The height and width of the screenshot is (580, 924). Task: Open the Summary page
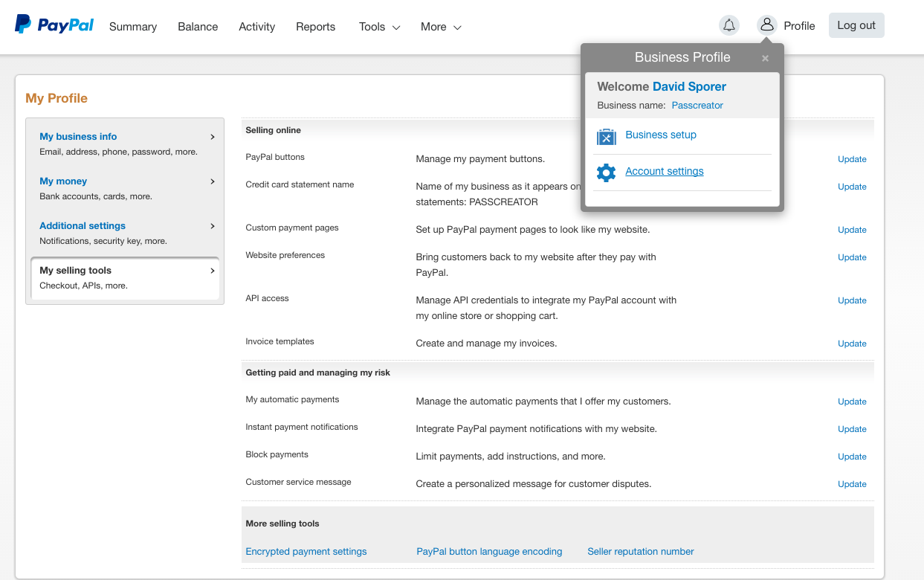tap(133, 27)
